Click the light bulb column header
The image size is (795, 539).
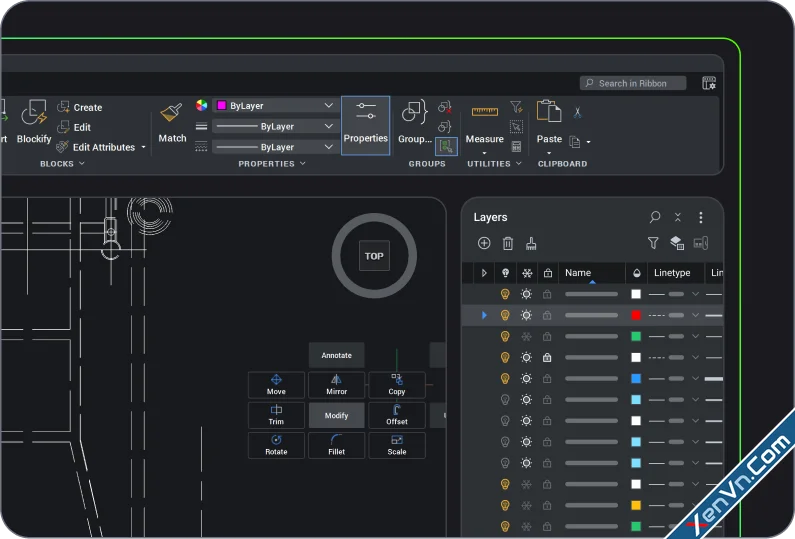(505, 273)
